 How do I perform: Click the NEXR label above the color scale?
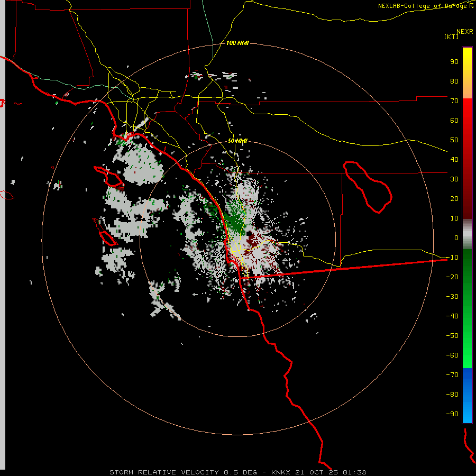464,32
